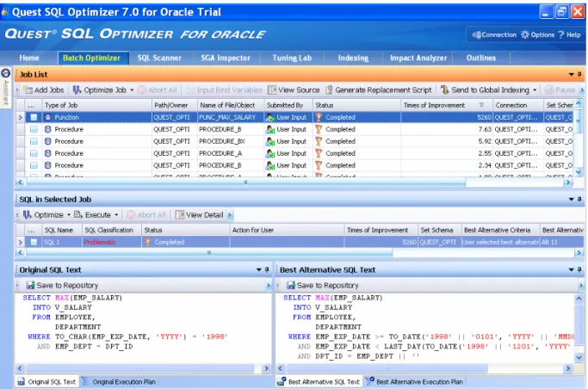Click the red Problematic classification cell
Screen dimensions: 588x389
112,242
